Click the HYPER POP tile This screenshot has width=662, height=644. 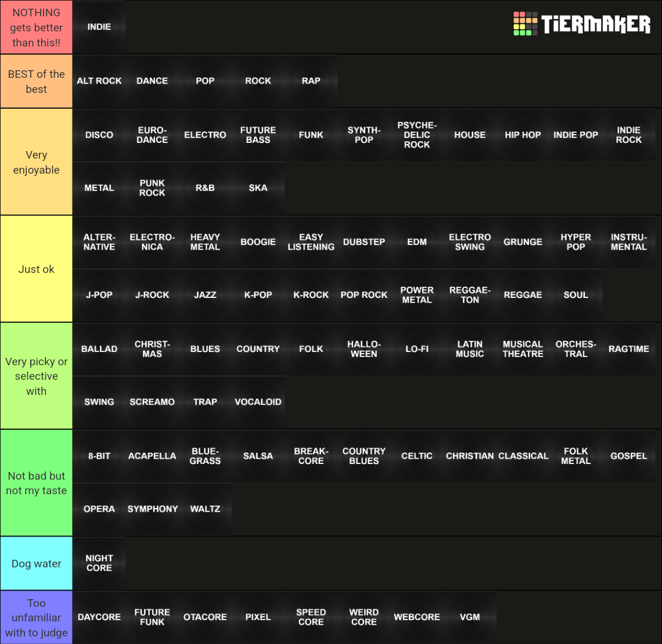[575, 242]
